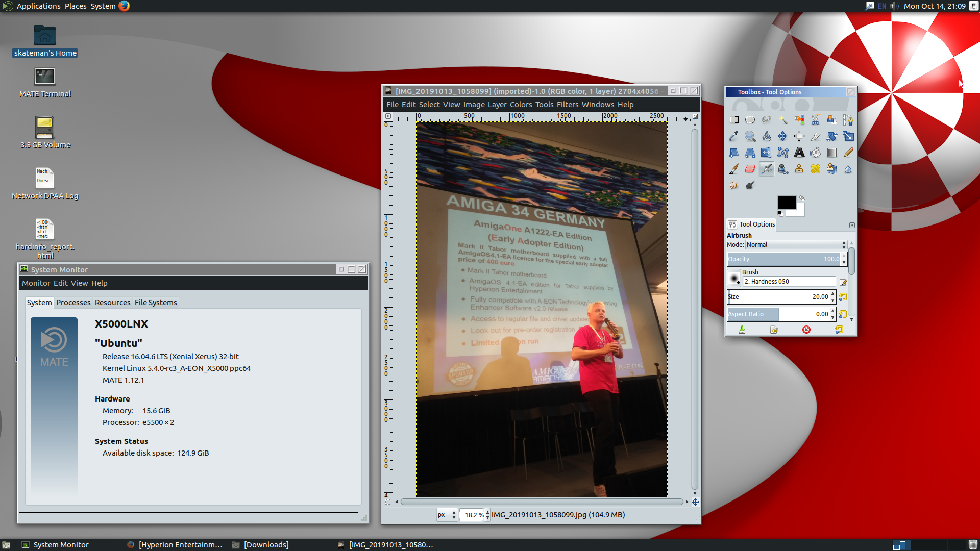Viewport: 980px width, 551px height.
Task: Select the Dodge/Burn tool
Action: click(x=750, y=185)
